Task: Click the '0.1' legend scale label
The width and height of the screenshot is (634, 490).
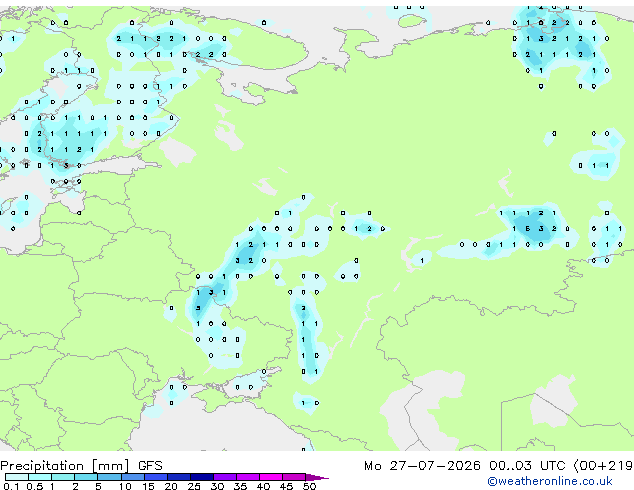Action: 11,486
